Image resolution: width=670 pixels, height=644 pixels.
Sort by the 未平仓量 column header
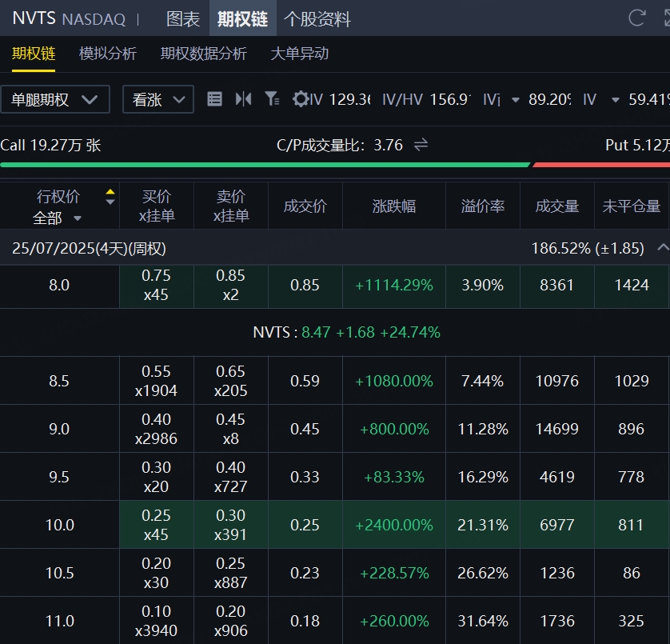click(632, 206)
